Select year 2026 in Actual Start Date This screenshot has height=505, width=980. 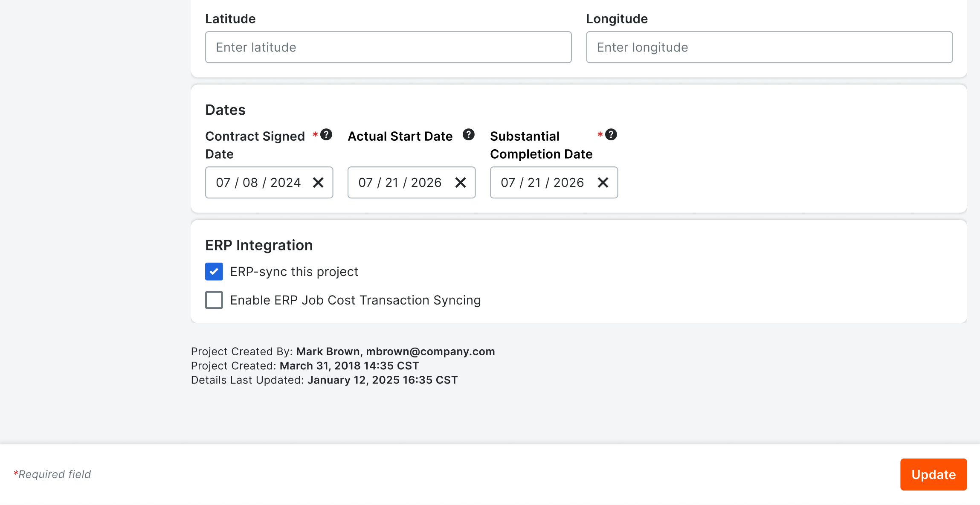pos(426,183)
